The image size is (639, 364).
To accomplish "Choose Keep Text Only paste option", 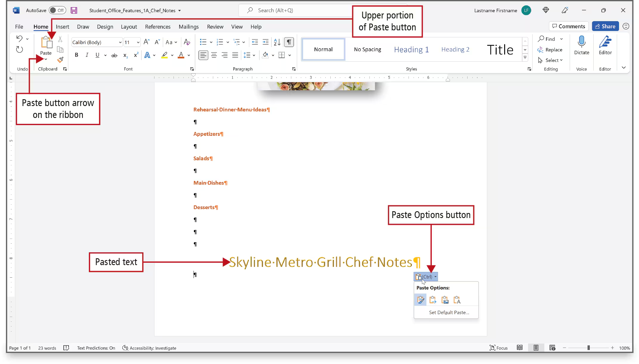I will point(457,300).
